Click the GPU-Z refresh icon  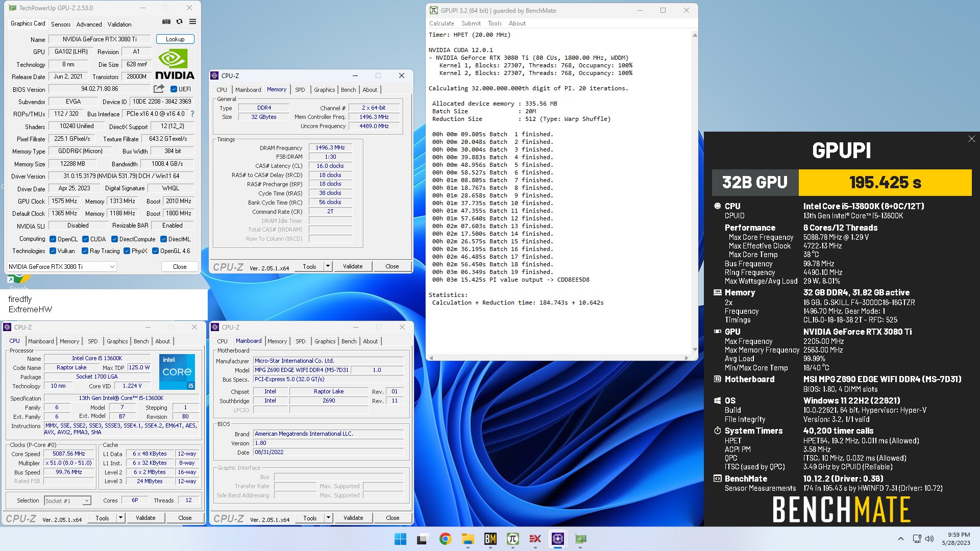point(180,22)
